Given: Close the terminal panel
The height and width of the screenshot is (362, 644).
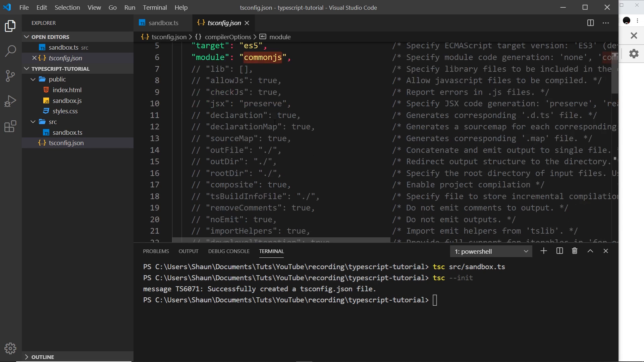Looking at the screenshot, I should pyautogui.click(x=606, y=251).
